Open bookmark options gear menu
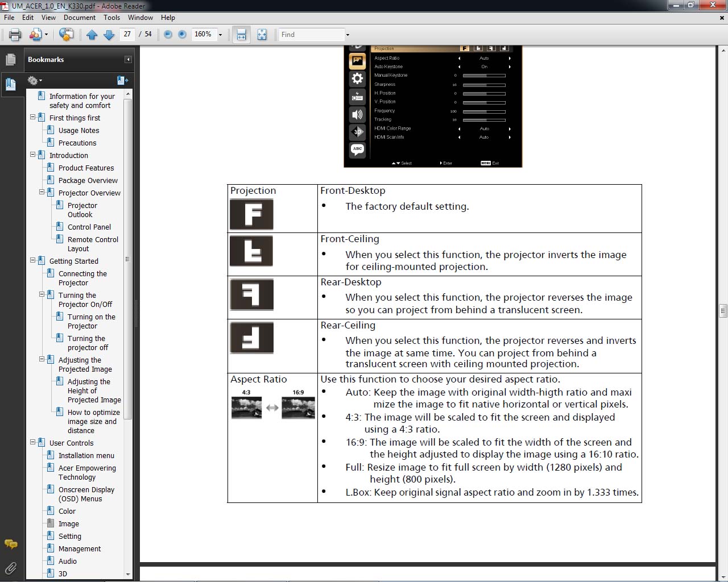This screenshot has height=582, width=728. click(35, 80)
